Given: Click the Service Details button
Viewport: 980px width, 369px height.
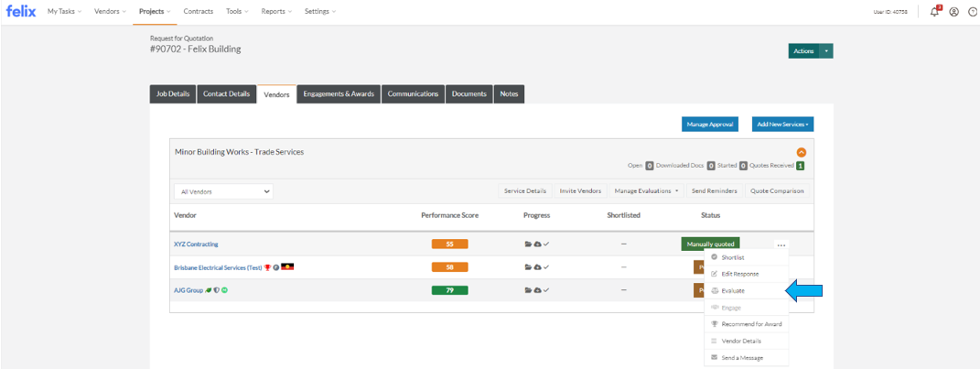Looking at the screenshot, I should tap(525, 190).
